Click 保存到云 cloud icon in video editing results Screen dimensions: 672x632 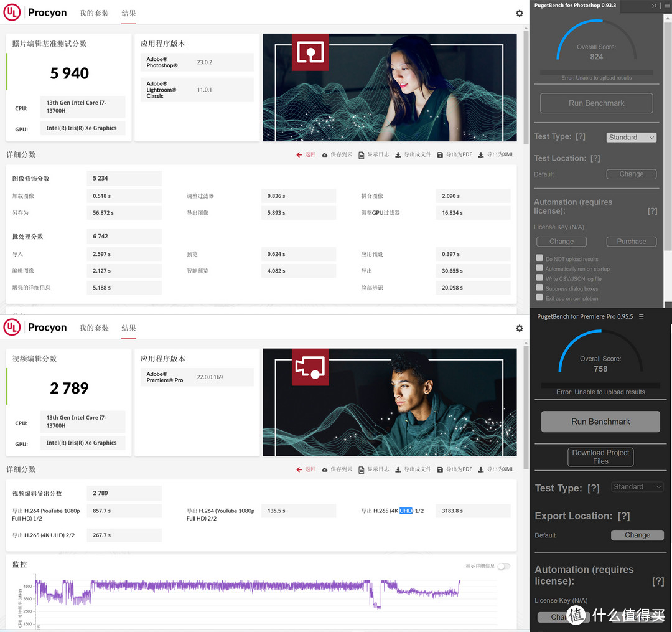(325, 469)
